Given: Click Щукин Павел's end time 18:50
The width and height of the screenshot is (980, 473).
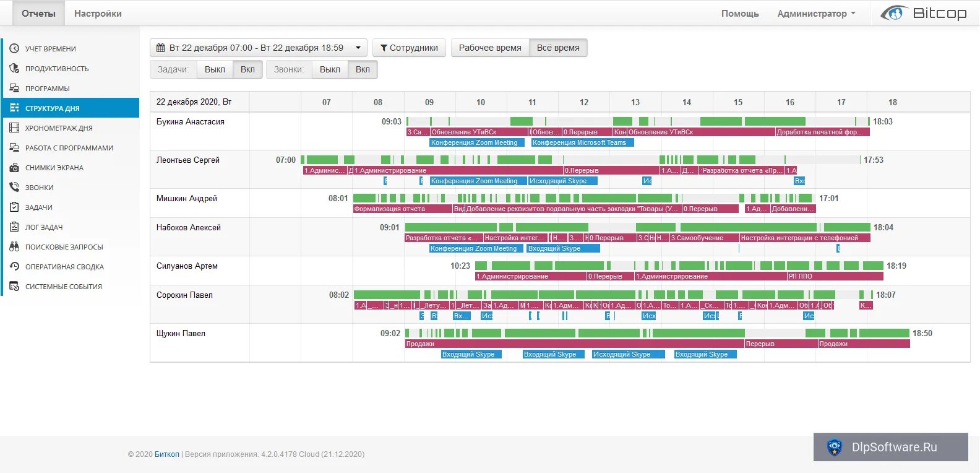Looking at the screenshot, I should pos(922,333).
